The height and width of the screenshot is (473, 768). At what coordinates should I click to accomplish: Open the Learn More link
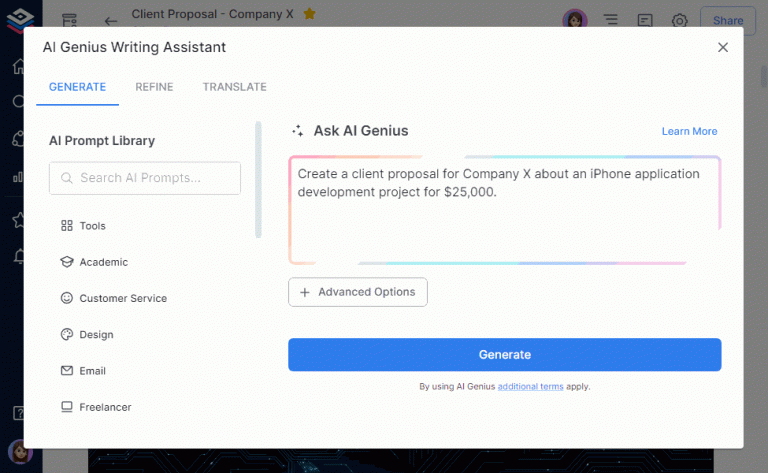(689, 131)
